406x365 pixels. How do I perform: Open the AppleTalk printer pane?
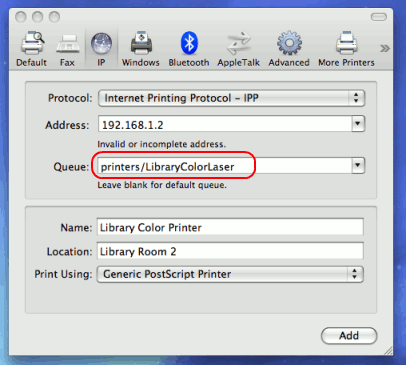[238, 49]
